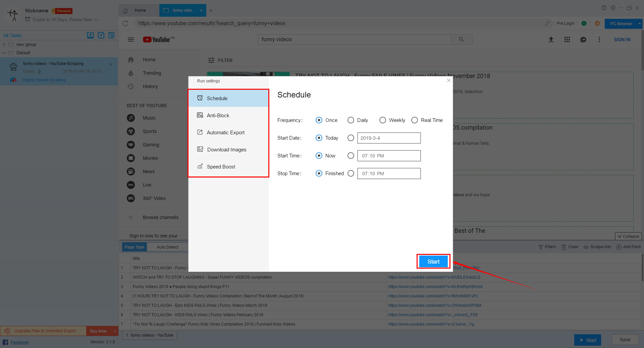The width and height of the screenshot is (644, 348).
Task: Open History in YouTube sidebar
Action: pyautogui.click(x=150, y=86)
